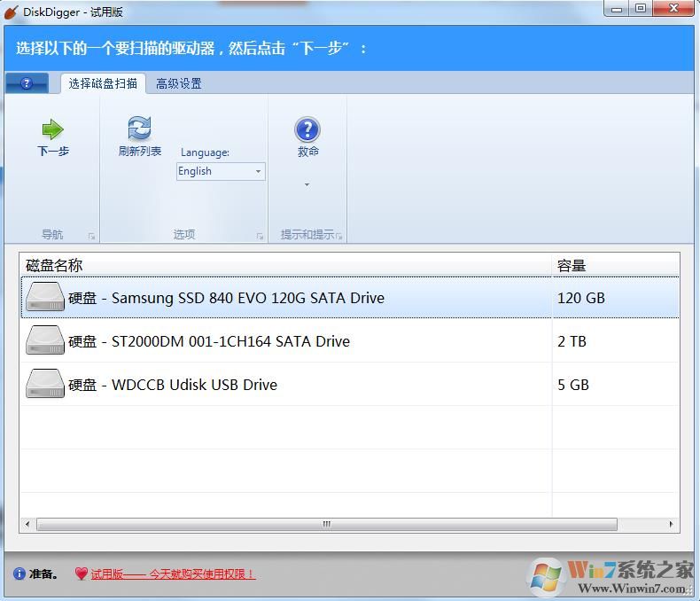This screenshot has width=700, height=601.
Task: Click the 容量 column header
Action: coord(616,265)
